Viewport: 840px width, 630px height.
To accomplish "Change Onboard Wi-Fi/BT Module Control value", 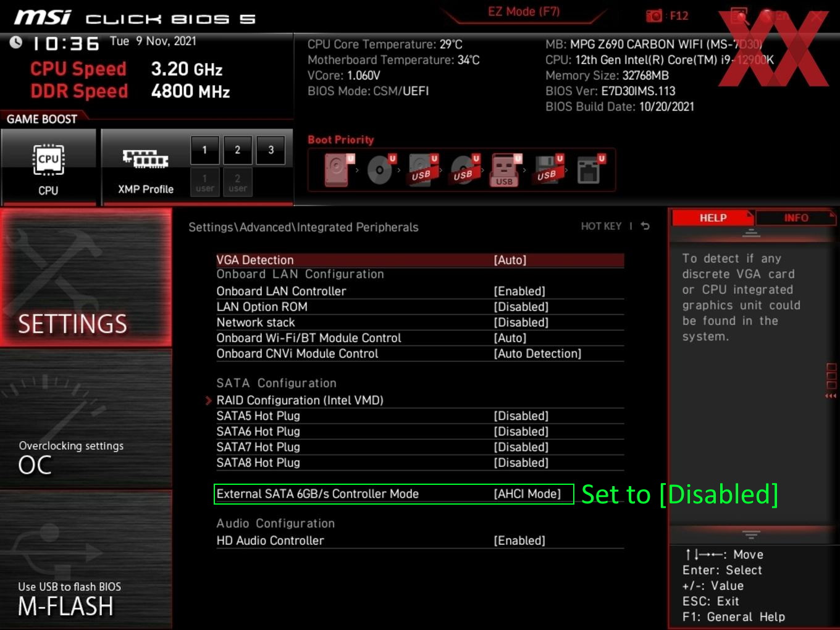I will pos(510,338).
